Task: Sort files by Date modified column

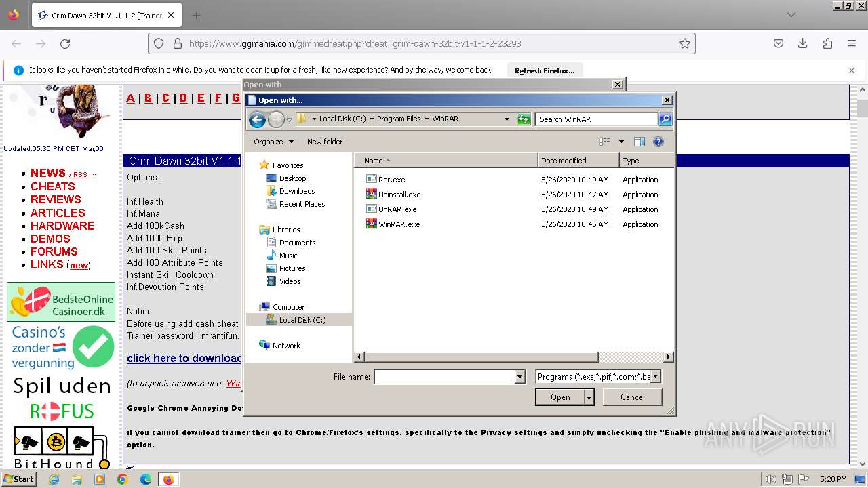Action: tap(578, 161)
